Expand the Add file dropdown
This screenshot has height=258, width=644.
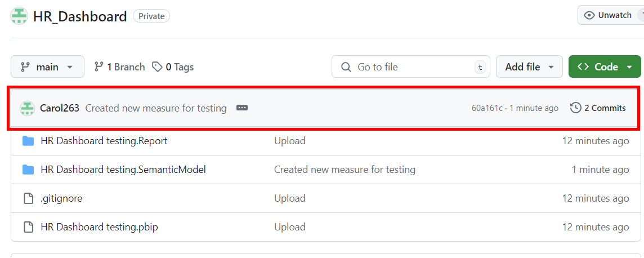(529, 66)
